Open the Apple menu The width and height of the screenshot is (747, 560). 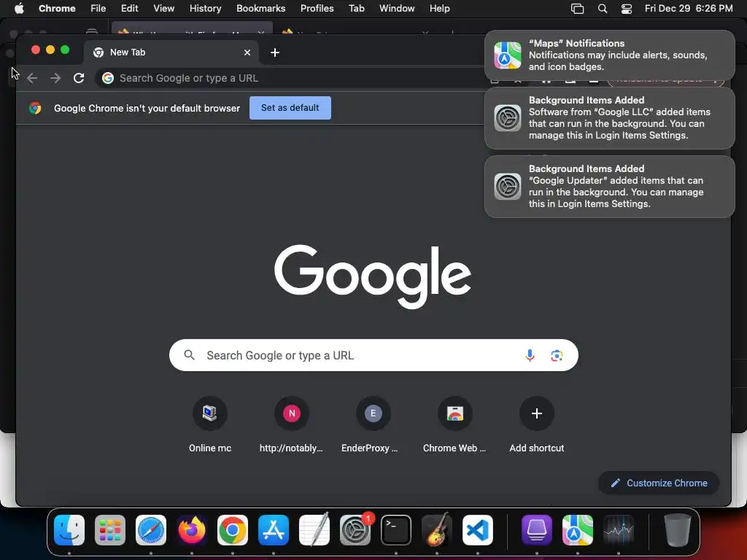point(19,9)
